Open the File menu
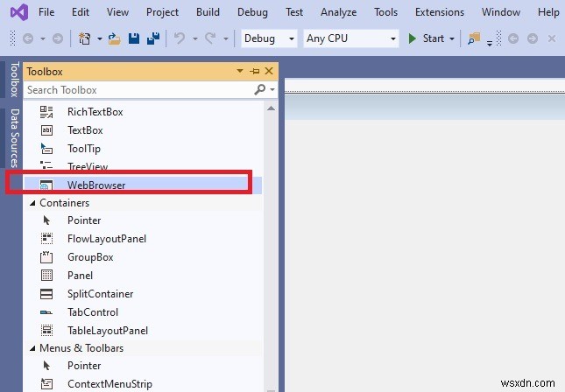The width and height of the screenshot is (565, 392). (46, 12)
